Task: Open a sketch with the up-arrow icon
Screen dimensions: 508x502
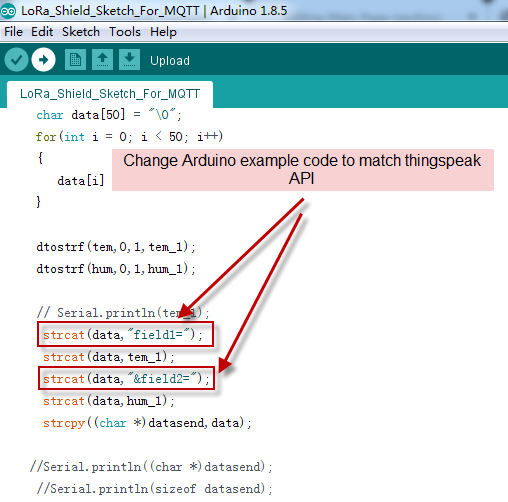Action: [102, 60]
